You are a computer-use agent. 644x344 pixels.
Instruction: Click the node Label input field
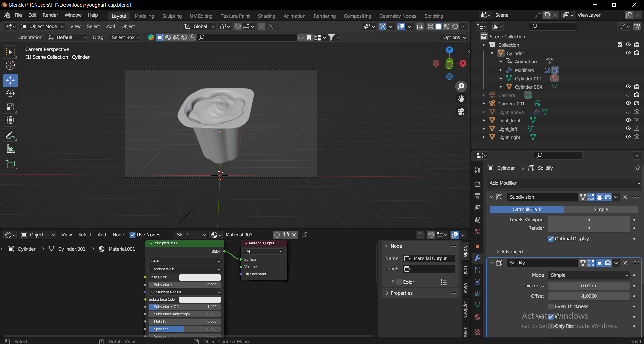[x=429, y=269]
